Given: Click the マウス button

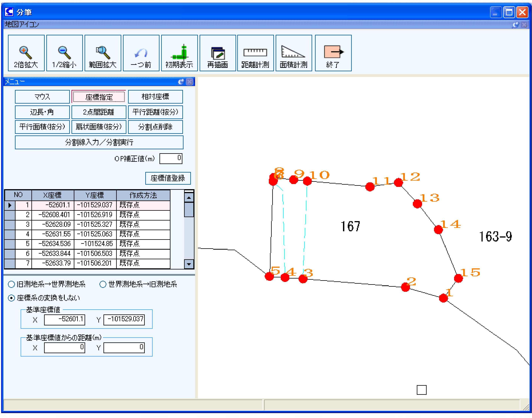Looking at the screenshot, I should (x=42, y=97).
